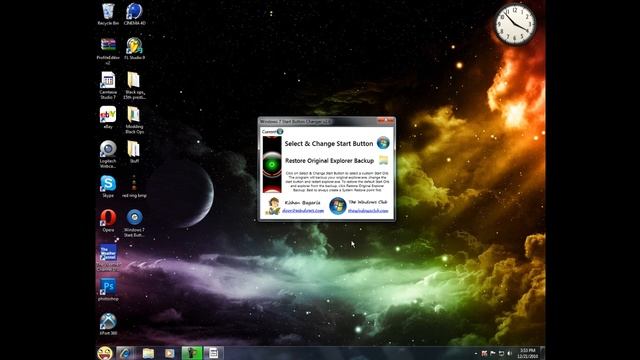The height and width of the screenshot is (360, 640).
Task: Select the green recorder taskbar item
Action: (191, 353)
